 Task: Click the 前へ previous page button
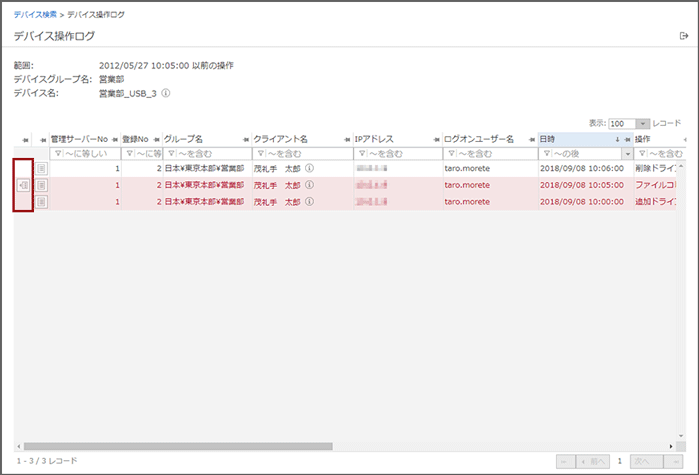coord(594,461)
